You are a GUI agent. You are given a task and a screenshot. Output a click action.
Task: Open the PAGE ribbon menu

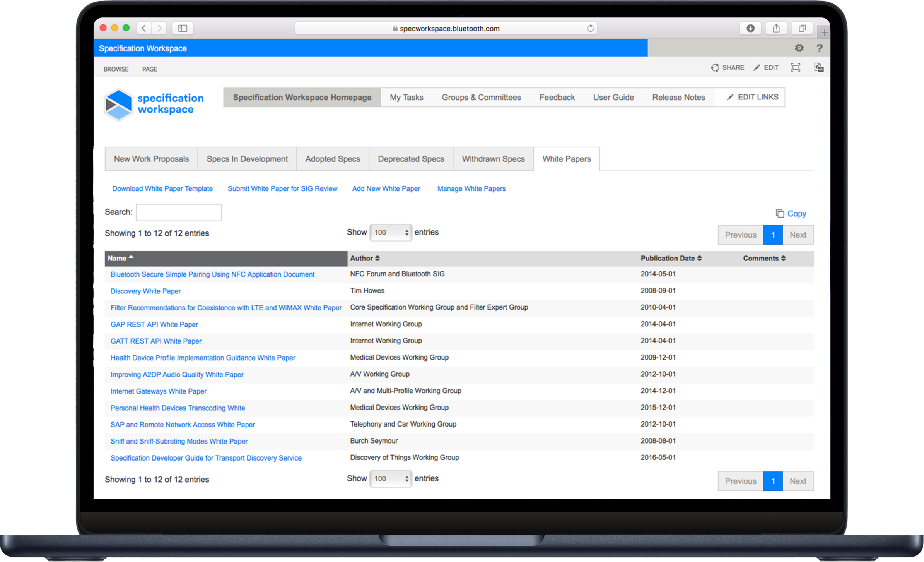click(x=149, y=69)
